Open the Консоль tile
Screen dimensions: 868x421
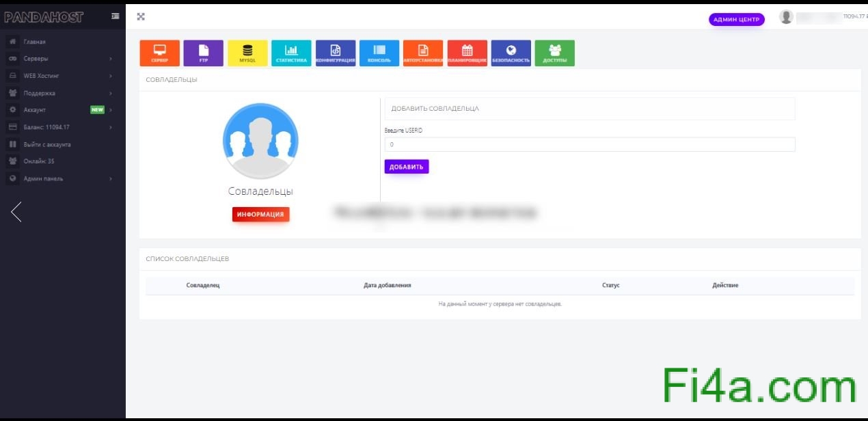pos(379,53)
